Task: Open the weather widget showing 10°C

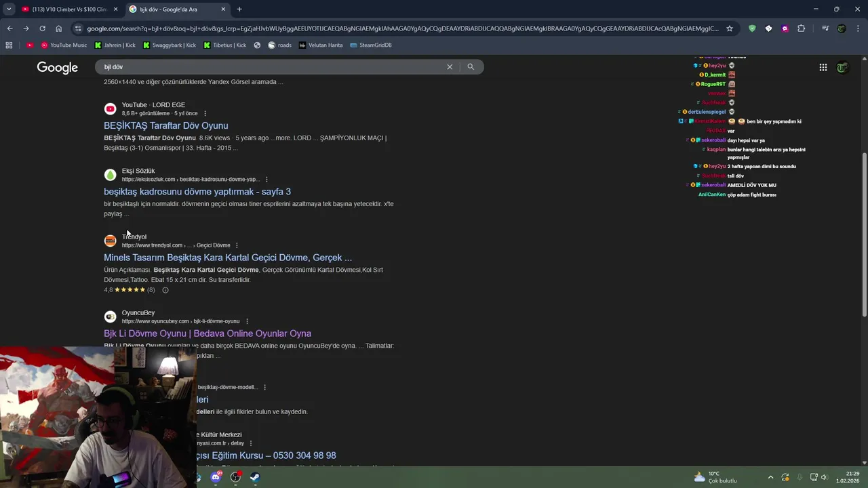Action: coord(715,477)
